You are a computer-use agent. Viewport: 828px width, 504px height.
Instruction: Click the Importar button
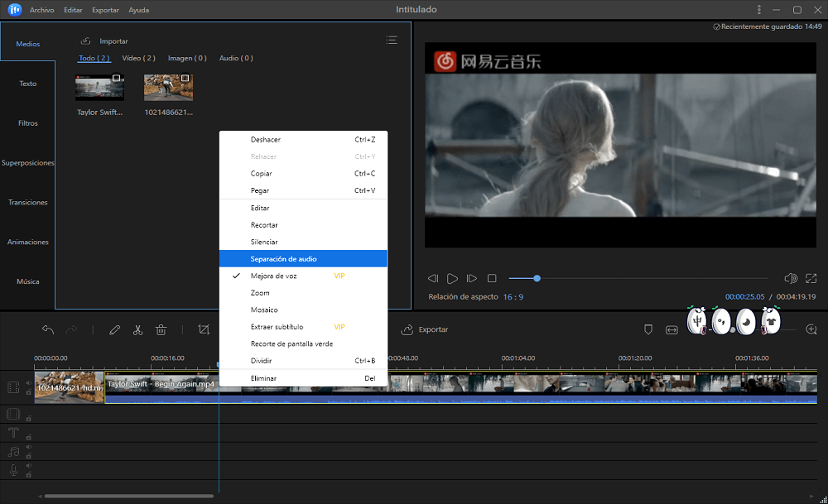point(104,41)
